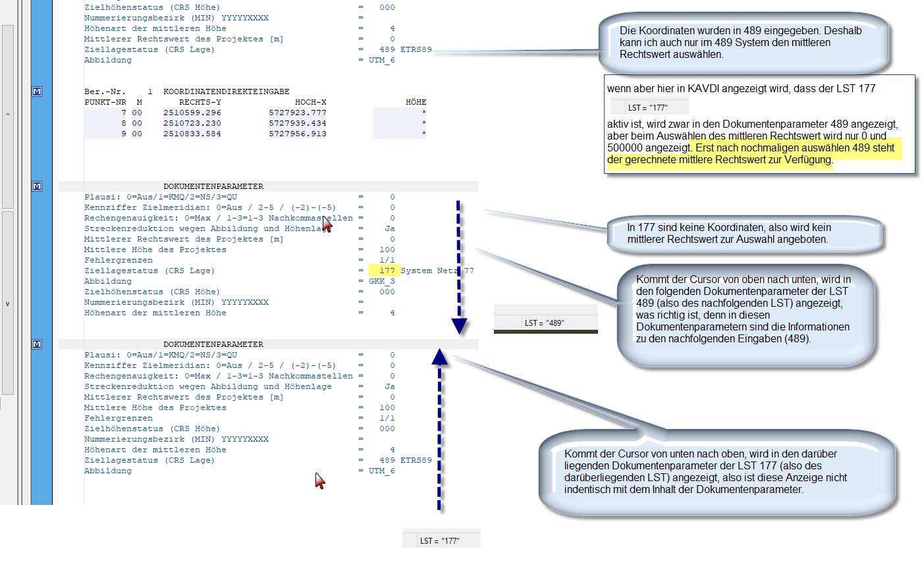
Task: Toggle Streckenreduktion 'Ja' in the 177 block
Action: (x=390, y=228)
